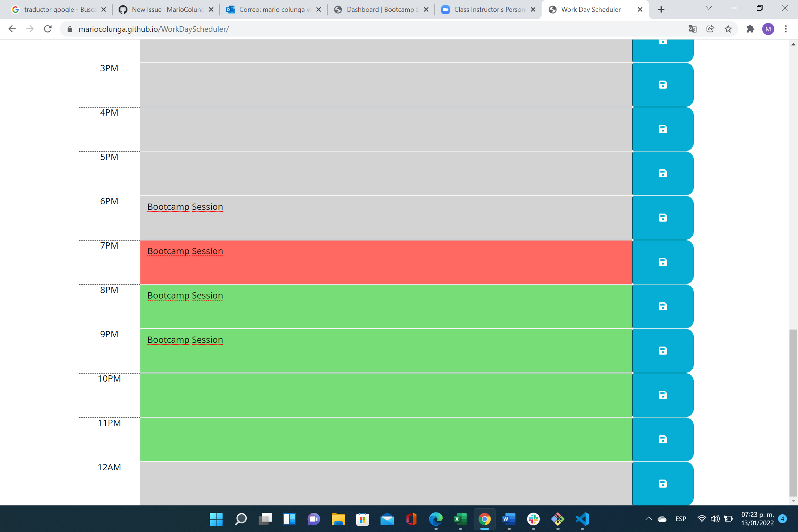Open the Chrome extensions puzzle icon
The width and height of the screenshot is (798, 532).
(x=750, y=29)
